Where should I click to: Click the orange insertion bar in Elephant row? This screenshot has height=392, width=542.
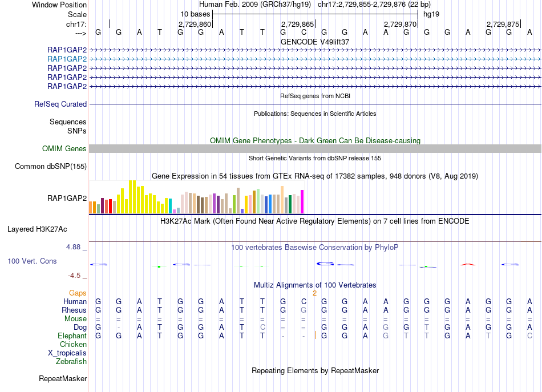point(315,335)
